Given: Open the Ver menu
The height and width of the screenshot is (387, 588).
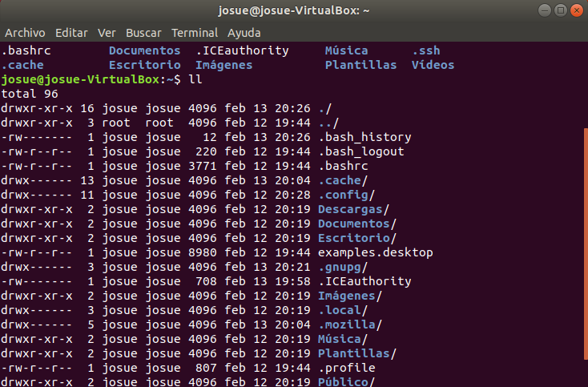Looking at the screenshot, I should (x=107, y=33).
